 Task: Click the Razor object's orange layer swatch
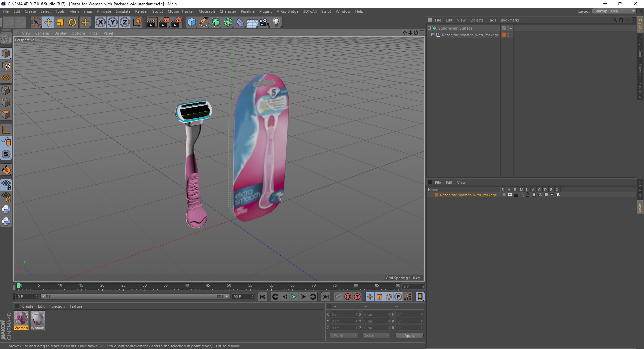(x=504, y=35)
